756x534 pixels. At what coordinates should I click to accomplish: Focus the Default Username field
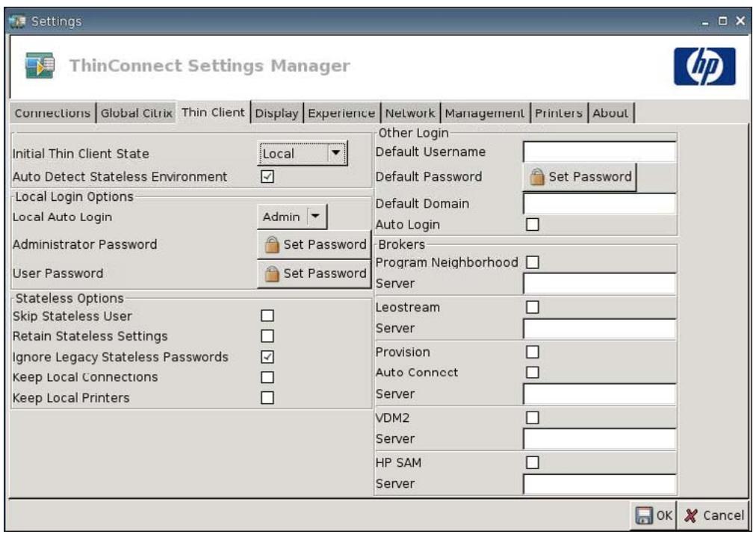click(600, 152)
